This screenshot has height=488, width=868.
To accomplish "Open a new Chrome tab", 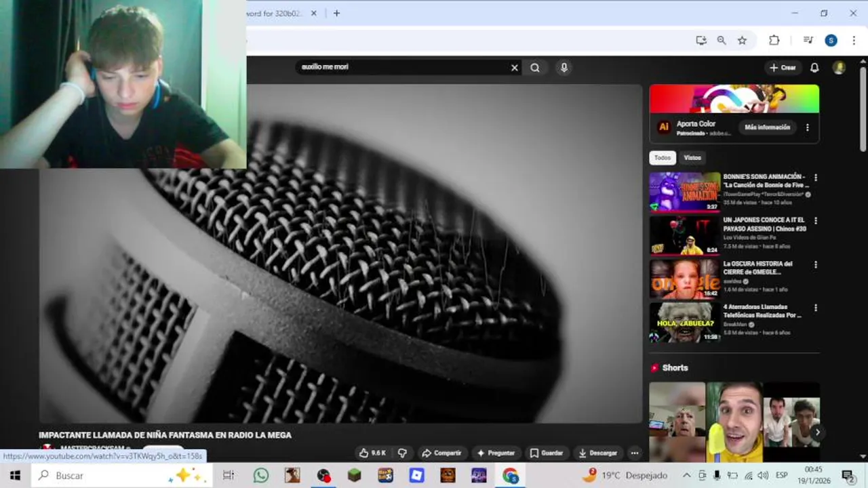I will pos(336,13).
